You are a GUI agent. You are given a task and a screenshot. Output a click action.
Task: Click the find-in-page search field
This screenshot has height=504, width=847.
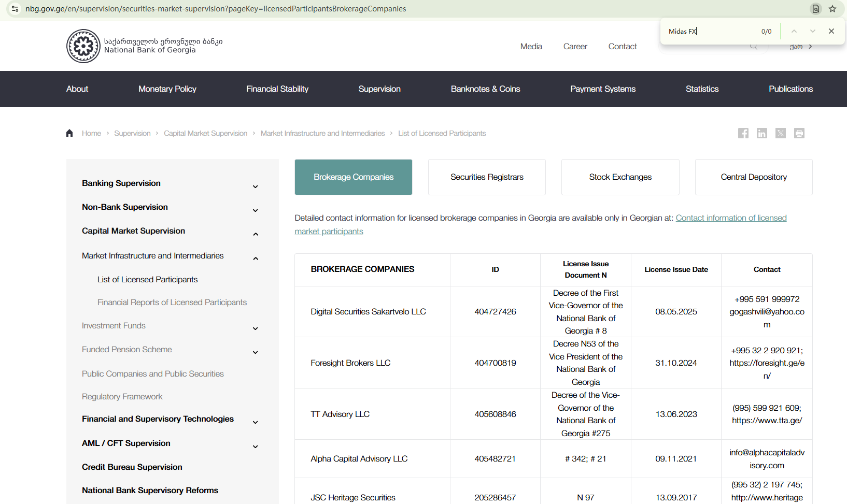[x=710, y=31]
